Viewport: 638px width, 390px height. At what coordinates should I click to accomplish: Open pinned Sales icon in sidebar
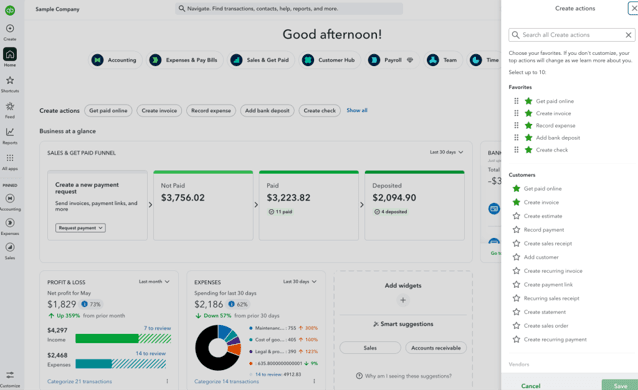(10, 247)
